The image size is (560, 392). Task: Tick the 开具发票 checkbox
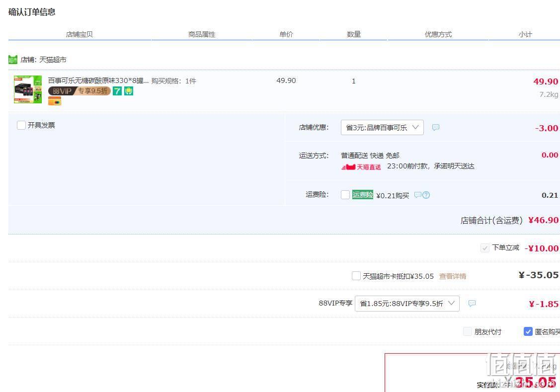tap(21, 125)
